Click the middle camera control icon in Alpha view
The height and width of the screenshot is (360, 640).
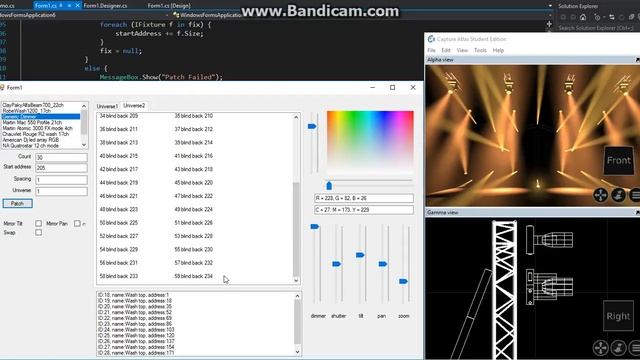(619, 195)
